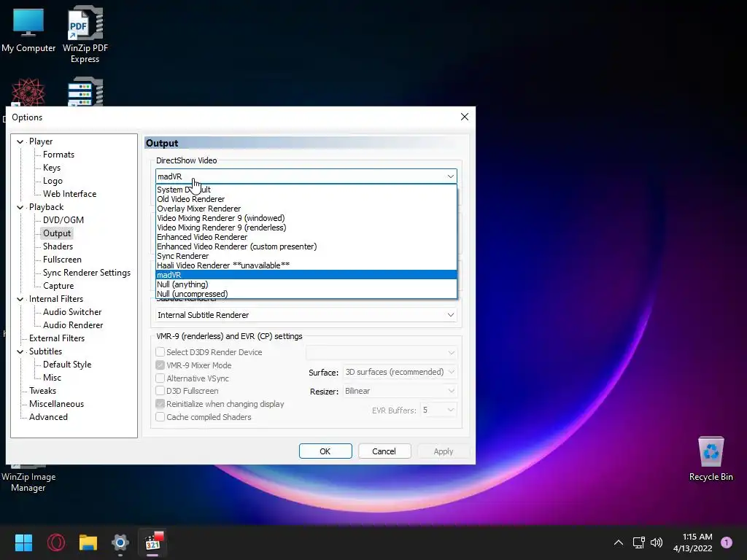Select Null (anything) renderer

pos(306,284)
